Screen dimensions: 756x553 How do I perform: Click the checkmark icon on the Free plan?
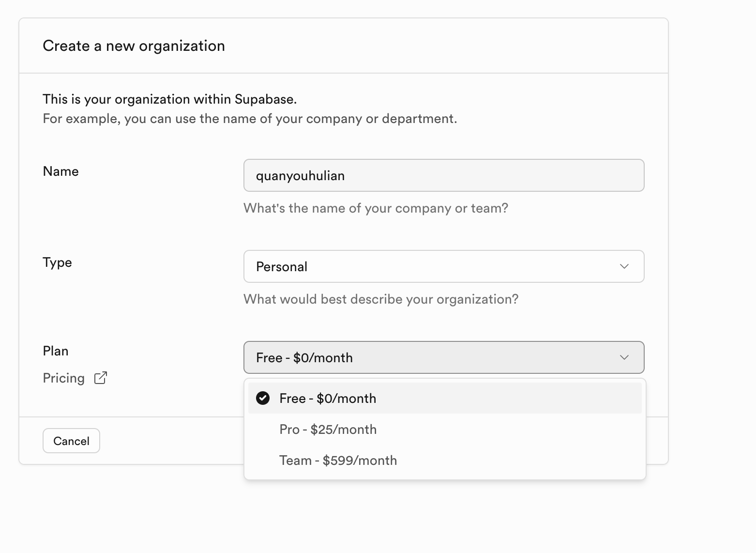tap(263, 398)
